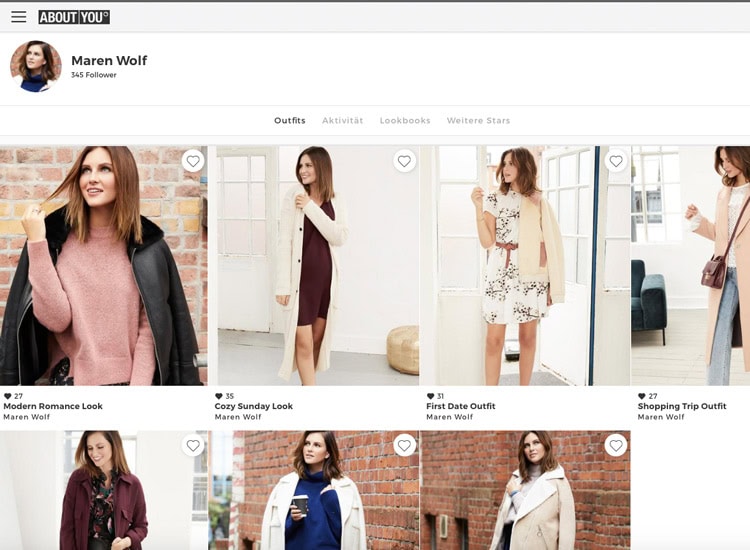The height and width of the screenshot is (550, 750).
Task: Click Maren Wolf under Cozy Sunday Look
Action: coord(238,417)
